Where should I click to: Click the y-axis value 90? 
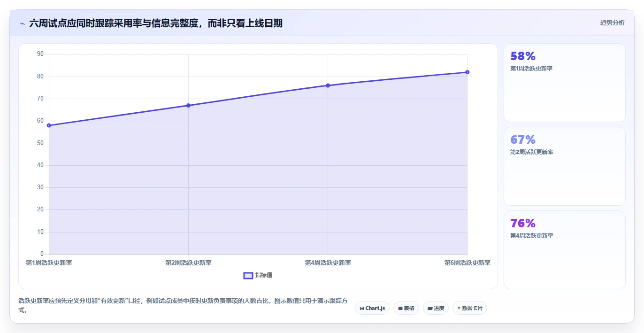(40, 54)
